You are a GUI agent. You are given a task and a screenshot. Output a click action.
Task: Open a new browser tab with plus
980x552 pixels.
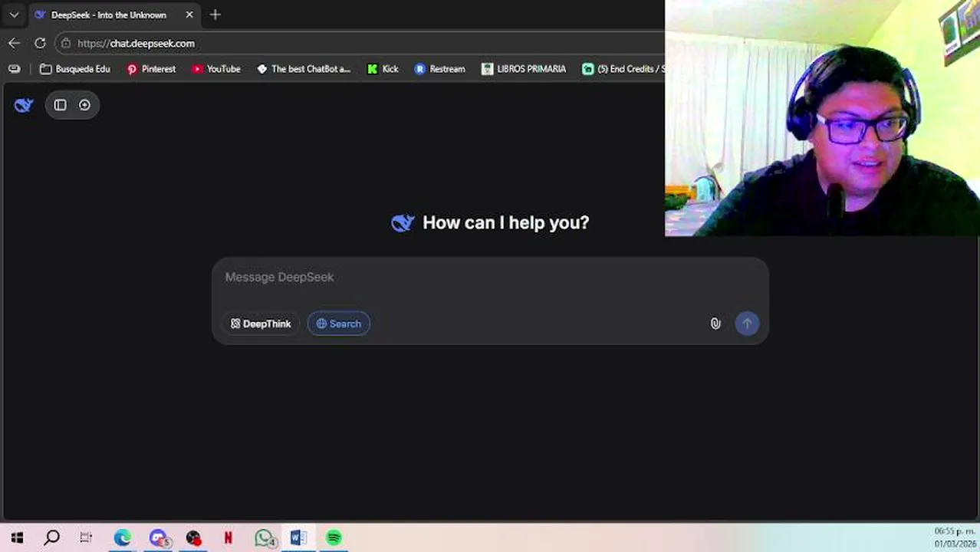[x=215, y=15]
